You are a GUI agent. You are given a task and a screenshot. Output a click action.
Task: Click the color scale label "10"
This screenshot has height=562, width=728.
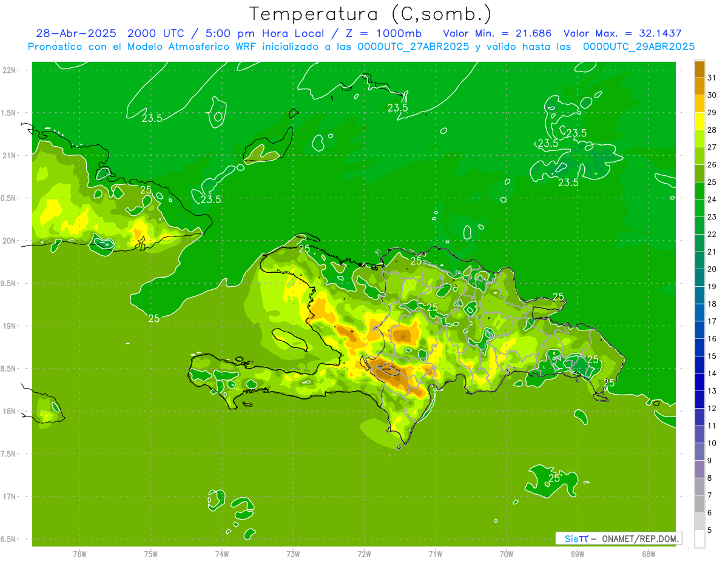[x=712, y=443]
